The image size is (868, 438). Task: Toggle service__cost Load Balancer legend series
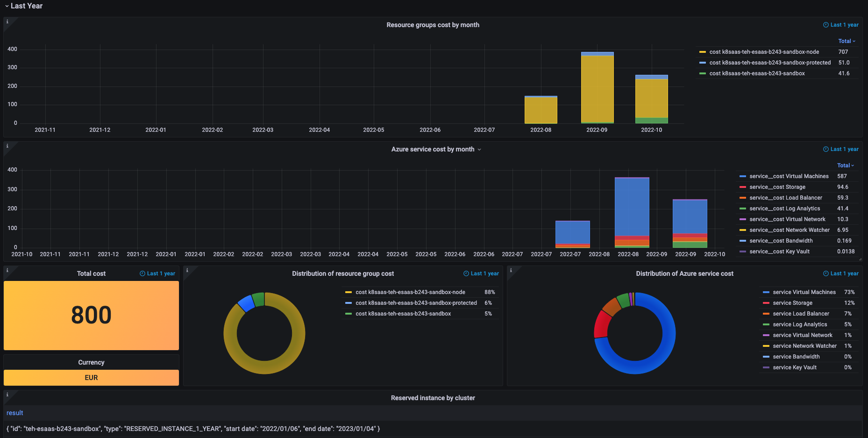pyautogui.click(x=785, y=198)
